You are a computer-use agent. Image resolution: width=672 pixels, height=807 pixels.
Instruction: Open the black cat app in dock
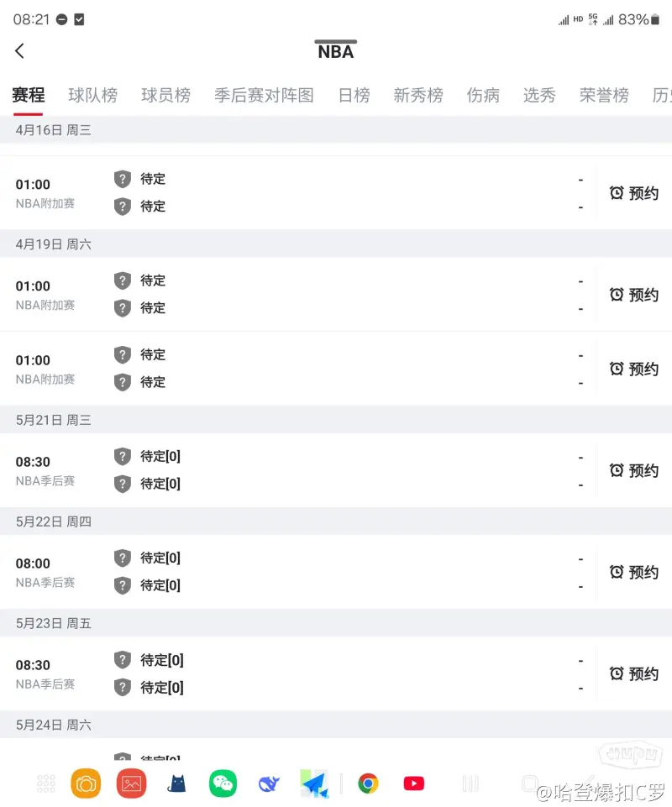pos(177,783)
